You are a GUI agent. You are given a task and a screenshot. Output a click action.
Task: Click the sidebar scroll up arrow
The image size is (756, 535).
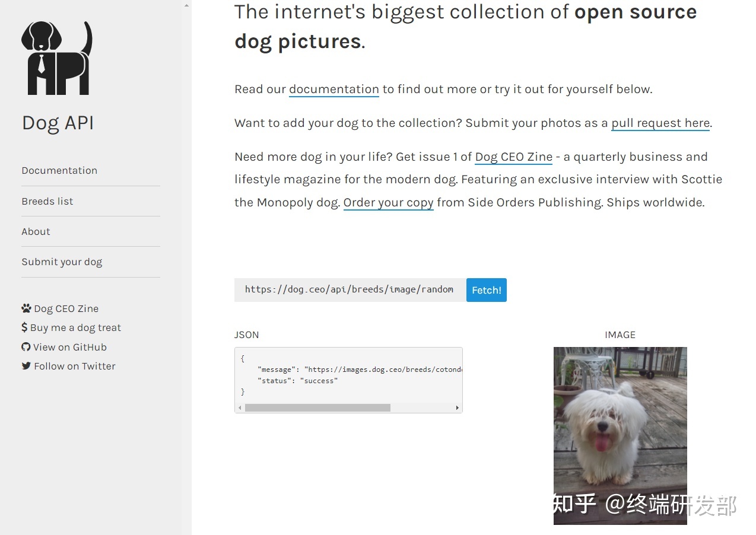186,5
